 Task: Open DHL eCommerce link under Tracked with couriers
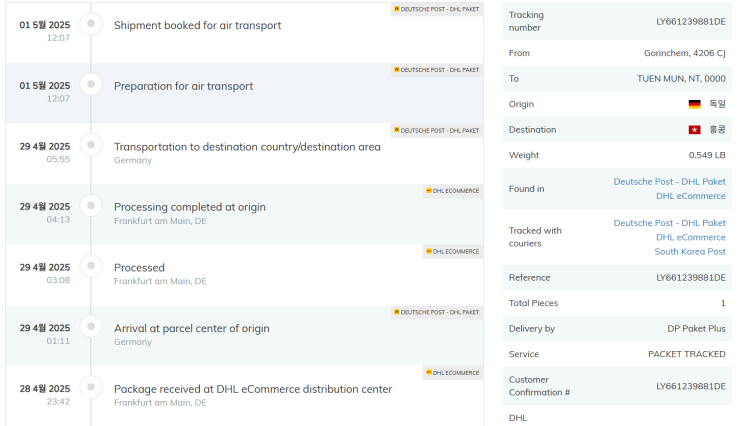click(690, 237)
